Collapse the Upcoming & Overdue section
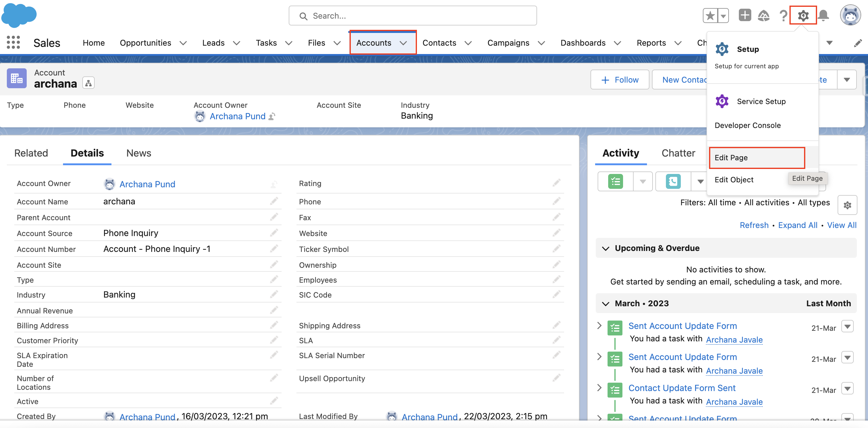This screenshot has height=428, width=868. point(605,248)
